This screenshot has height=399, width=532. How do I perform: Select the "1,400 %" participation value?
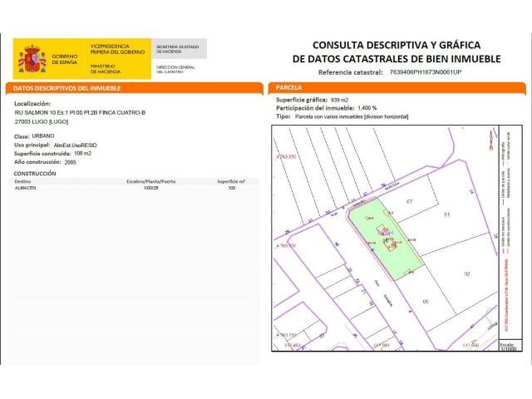[x=367, y=108]
